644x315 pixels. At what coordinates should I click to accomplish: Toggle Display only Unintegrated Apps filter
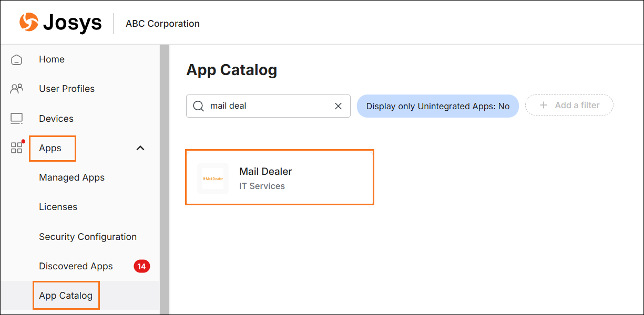438,106
